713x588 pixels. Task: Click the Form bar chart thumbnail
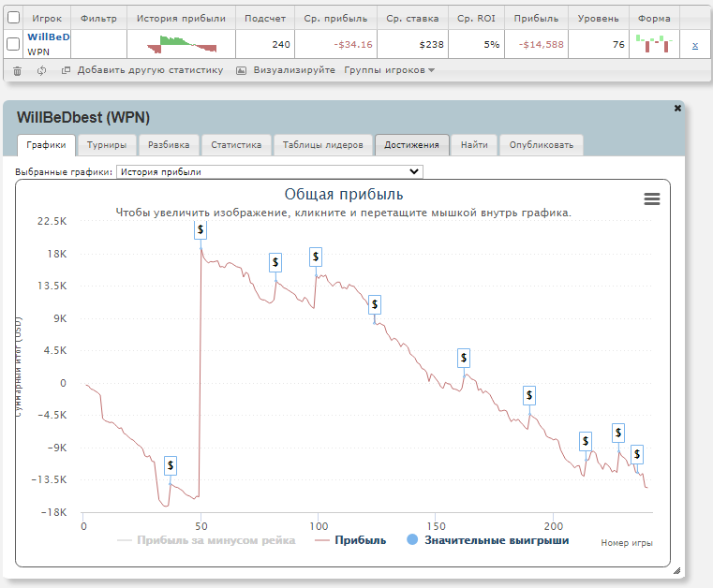654,43
